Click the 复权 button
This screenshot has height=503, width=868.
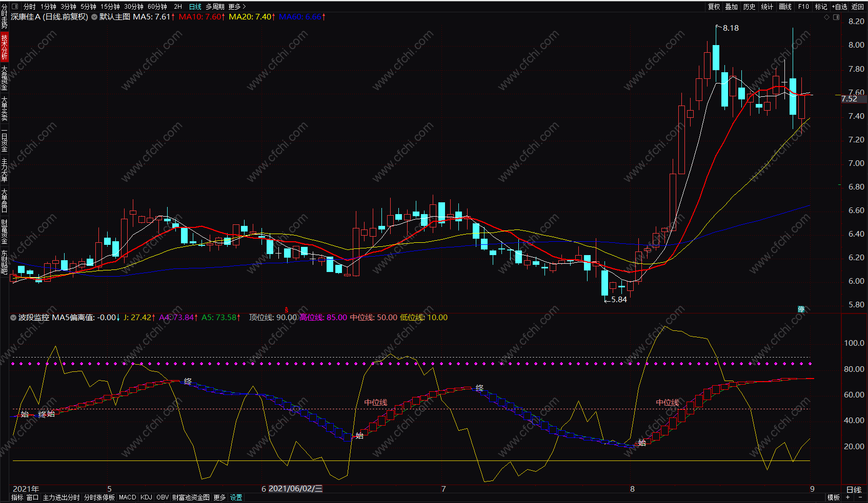tap(714, 7)
